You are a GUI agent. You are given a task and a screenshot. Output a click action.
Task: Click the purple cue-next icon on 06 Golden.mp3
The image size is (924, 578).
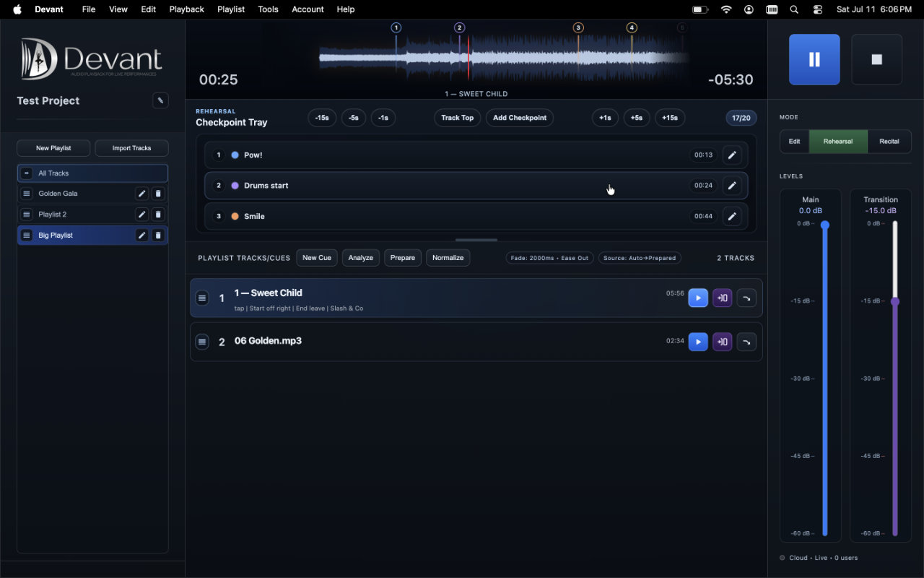[723, 342]
